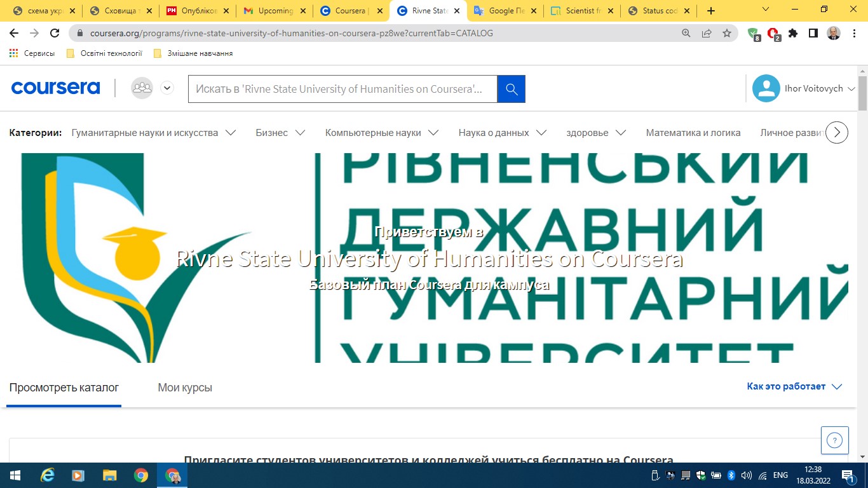
Task: Open the green shield extension
Action: click(754, 34)
